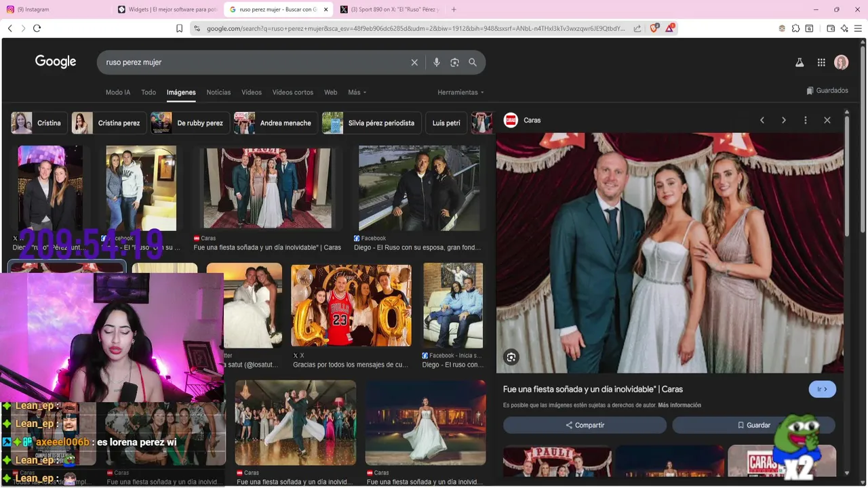Switch to the Widgets tab
The width and height of the screenshot is (868, 488).
(167, 9)
